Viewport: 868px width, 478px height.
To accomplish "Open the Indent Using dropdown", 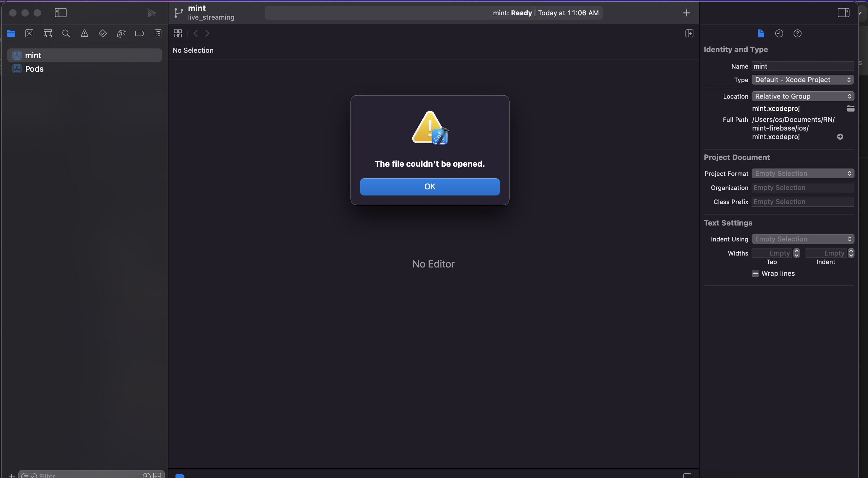I will [803, 239].
